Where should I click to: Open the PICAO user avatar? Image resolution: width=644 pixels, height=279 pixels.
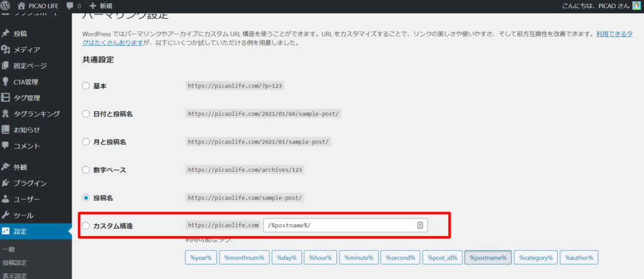click(x=636, y=6)
